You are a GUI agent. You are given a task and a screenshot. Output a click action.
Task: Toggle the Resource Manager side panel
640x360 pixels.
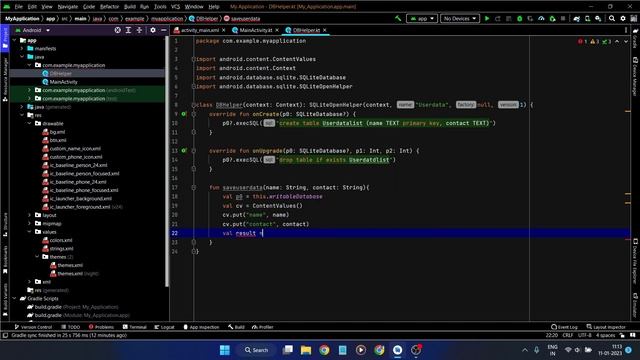(x=5, y=79)
